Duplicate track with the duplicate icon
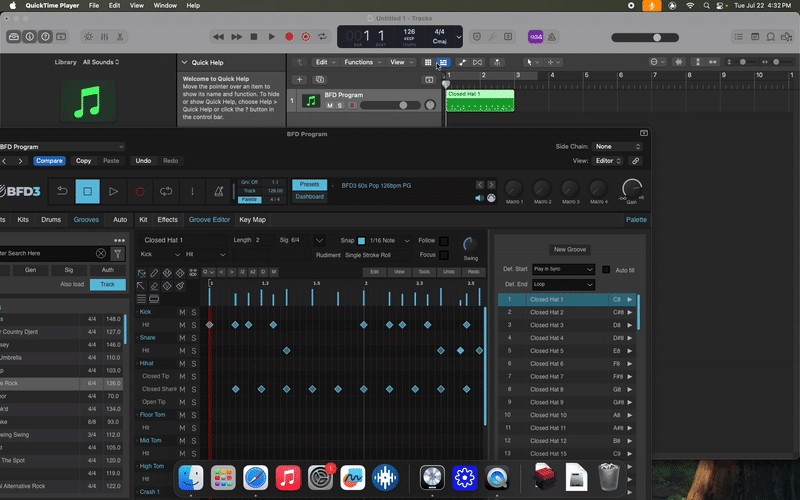 pos(320,80)
